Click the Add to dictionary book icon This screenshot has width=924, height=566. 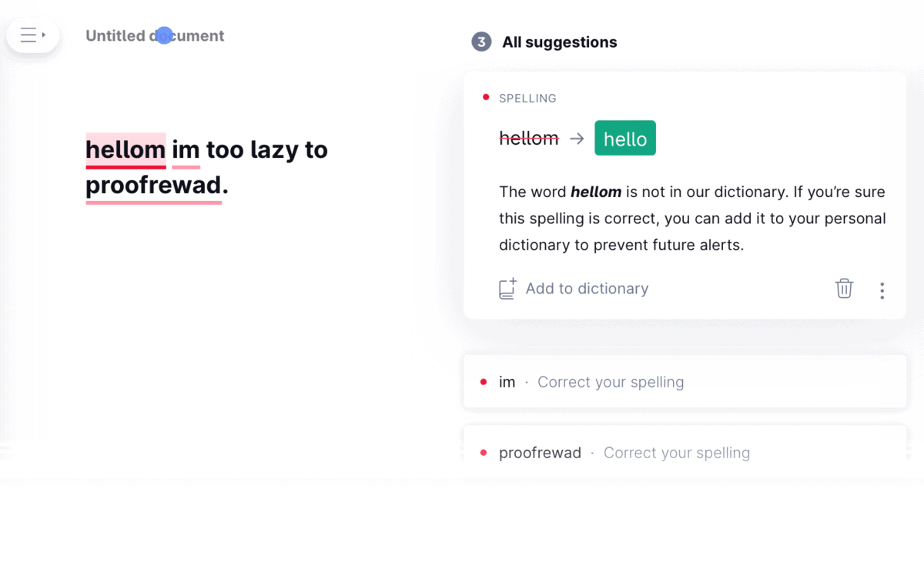point(507,288)
